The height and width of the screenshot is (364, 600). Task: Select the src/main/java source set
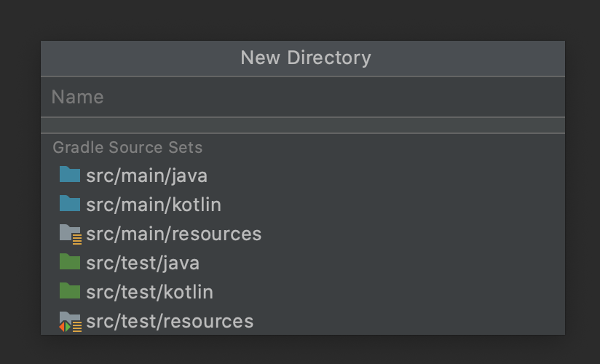[146, 175]
